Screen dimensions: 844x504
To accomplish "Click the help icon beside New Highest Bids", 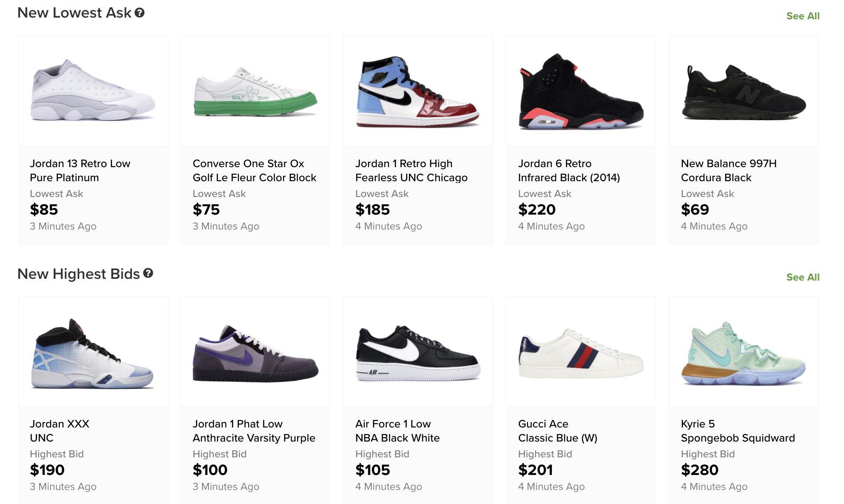I will (x=148, y=274).
